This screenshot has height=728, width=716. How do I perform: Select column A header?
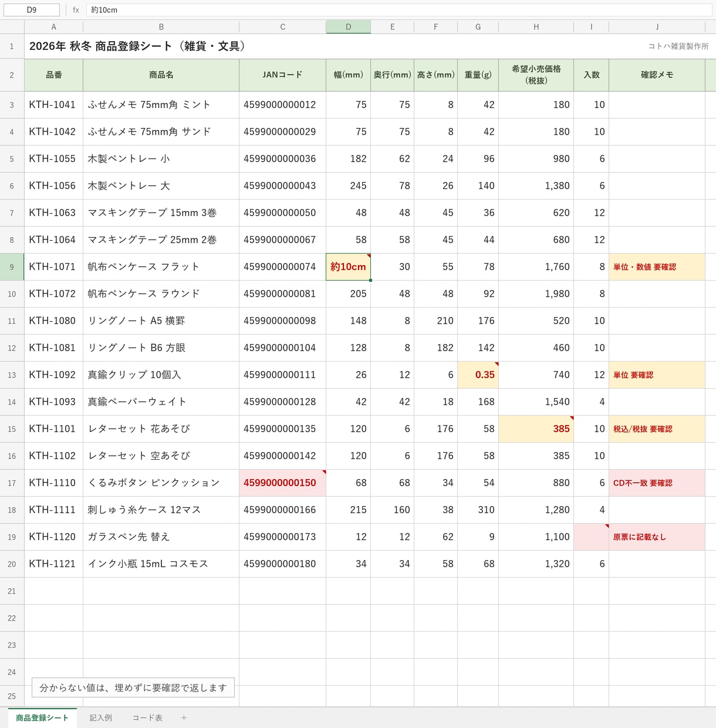point(53,26)
